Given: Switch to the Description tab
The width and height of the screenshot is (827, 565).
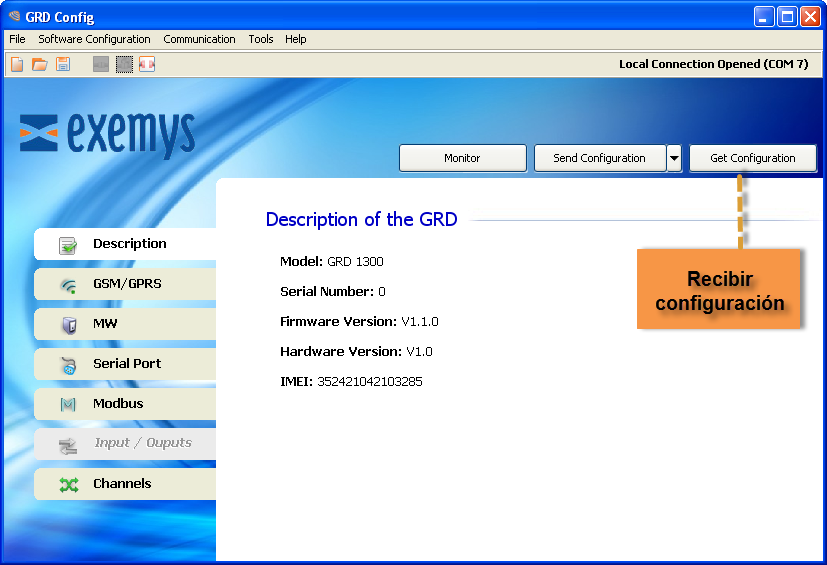Looking at the screenshot, I should [129, 244].
